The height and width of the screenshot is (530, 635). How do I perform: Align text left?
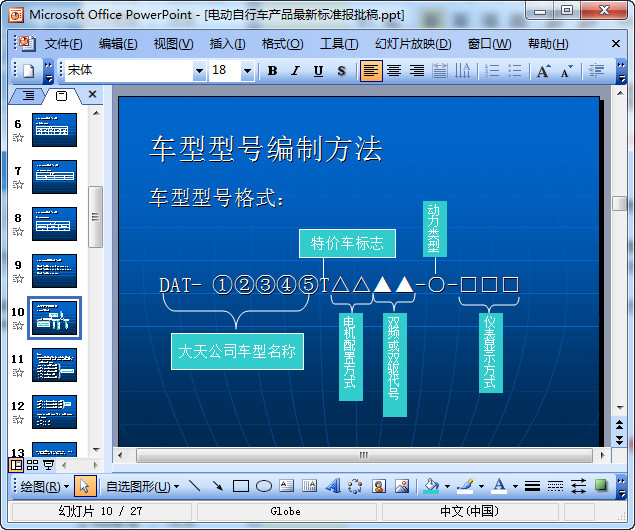371,71
